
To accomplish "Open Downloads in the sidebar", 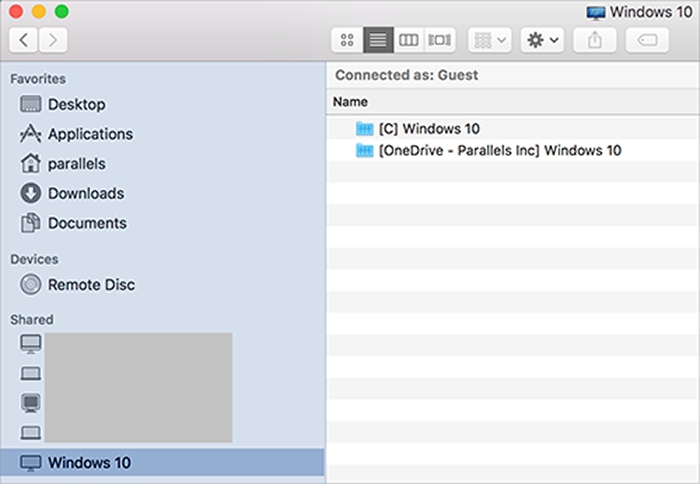I will [x=86, y=193].
